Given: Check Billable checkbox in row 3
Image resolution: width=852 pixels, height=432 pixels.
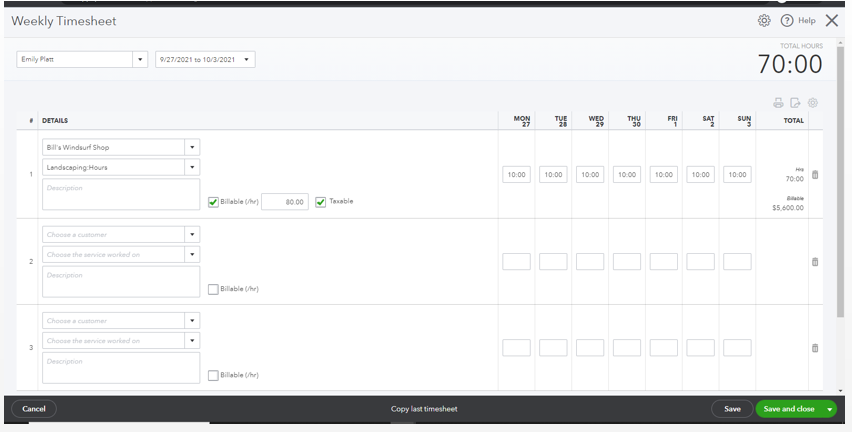Looking at the screenshot, I should 213,375.
